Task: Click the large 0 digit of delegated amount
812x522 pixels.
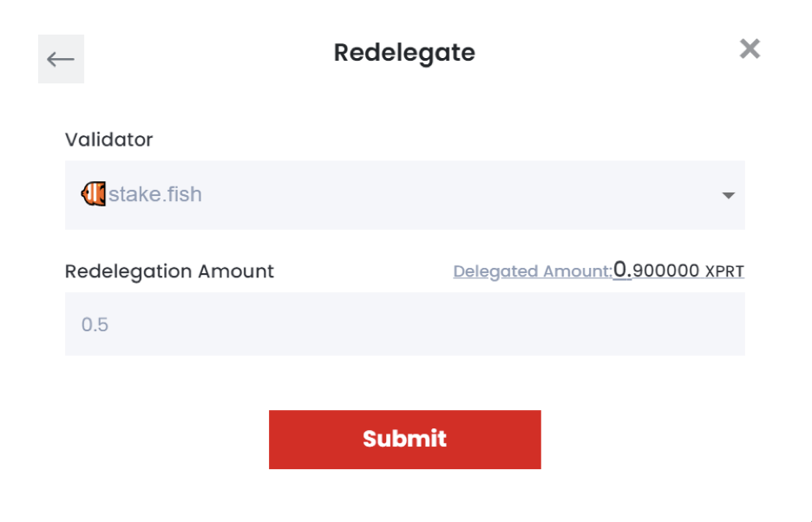Action: [620, 270]
